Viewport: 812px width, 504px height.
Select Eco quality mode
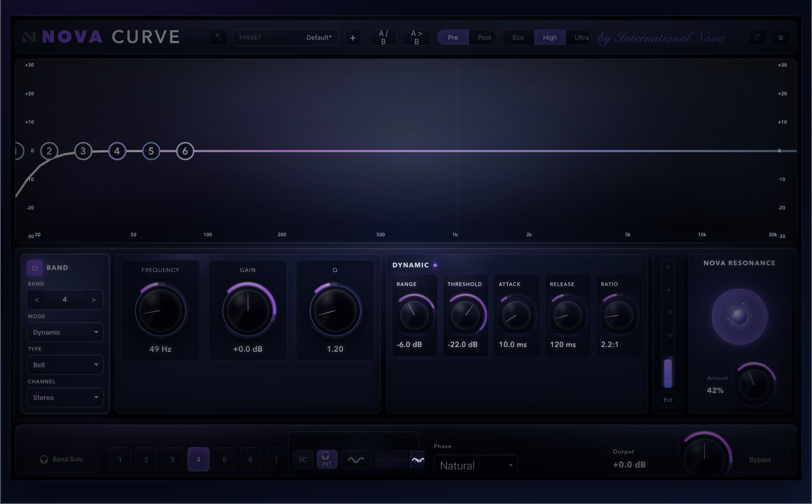tap(518, 37)
